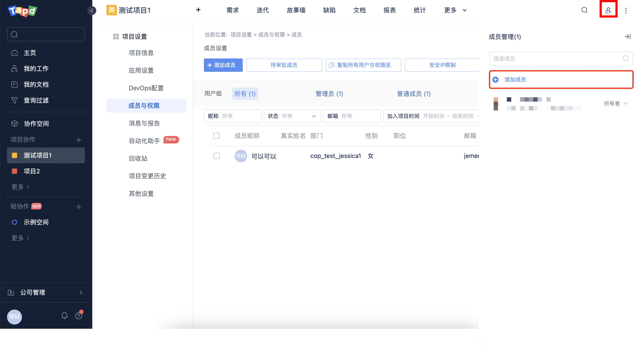The image size is (644, 345).
Task: Collapse the 成员管理 panel arrow icon
Action: (x=628, y=37)
